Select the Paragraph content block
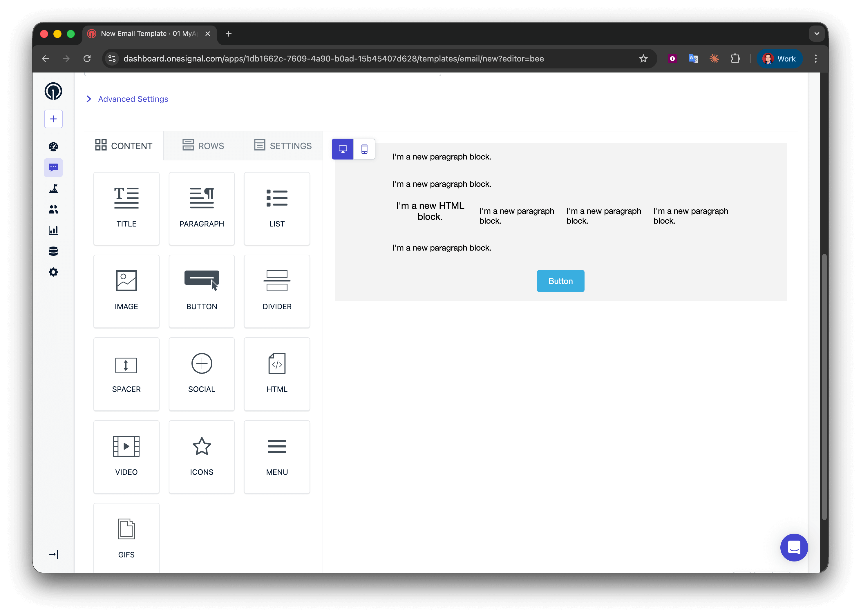This screenshot has width=861, height=616. (x=201, y=208)
